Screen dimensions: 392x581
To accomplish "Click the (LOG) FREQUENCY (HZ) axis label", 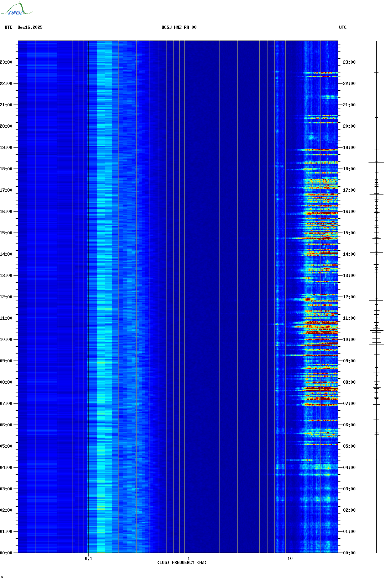I will (x=182, y=563).
